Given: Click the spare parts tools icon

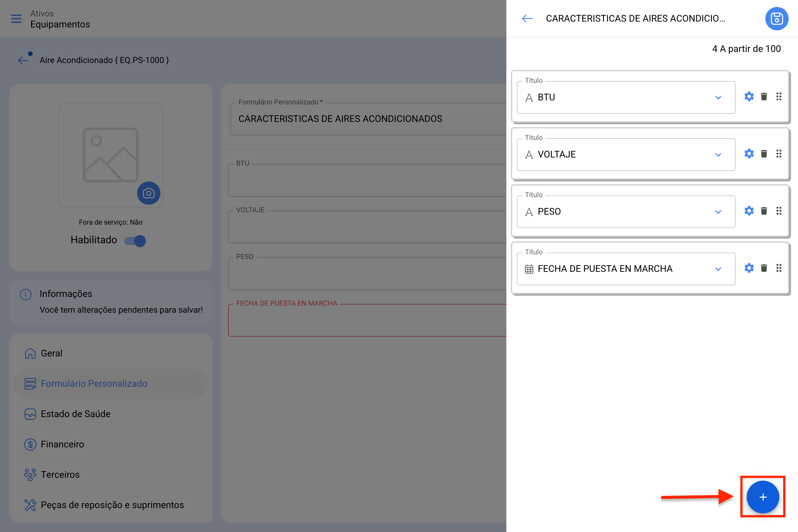Looking at the screenshot, I should [30, 505].
